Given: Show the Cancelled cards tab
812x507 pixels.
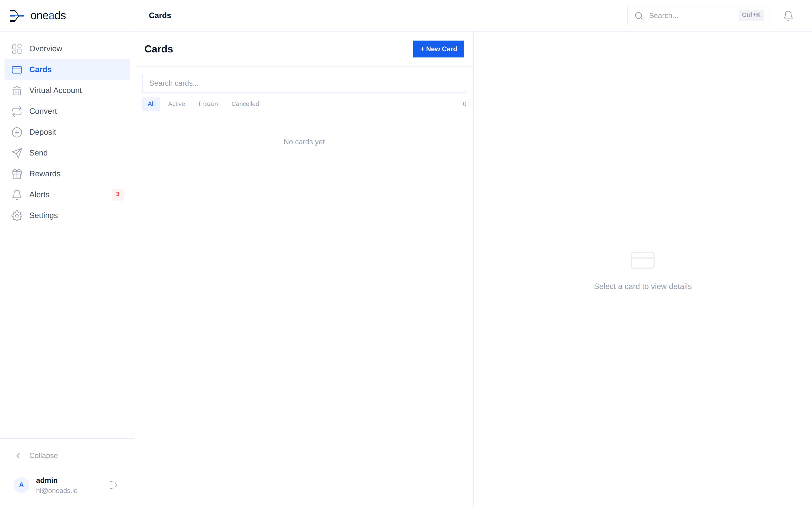Looking at the screenshot, I should [245, 104].
